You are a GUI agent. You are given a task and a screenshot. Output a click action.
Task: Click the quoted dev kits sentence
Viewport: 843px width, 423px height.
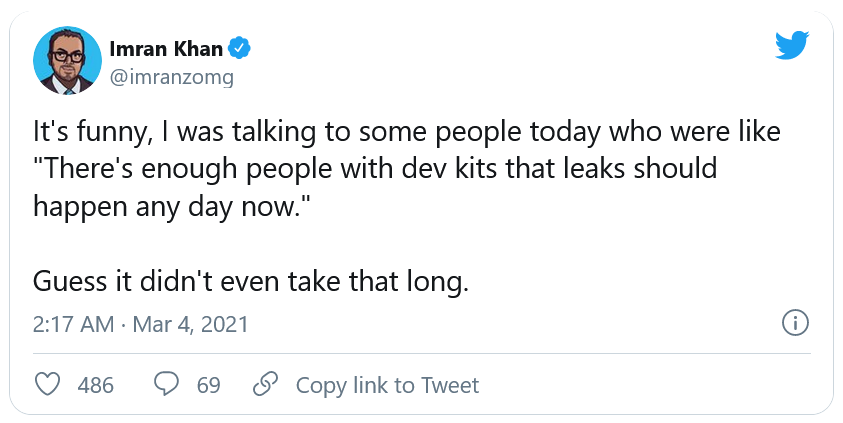point(374,168)
